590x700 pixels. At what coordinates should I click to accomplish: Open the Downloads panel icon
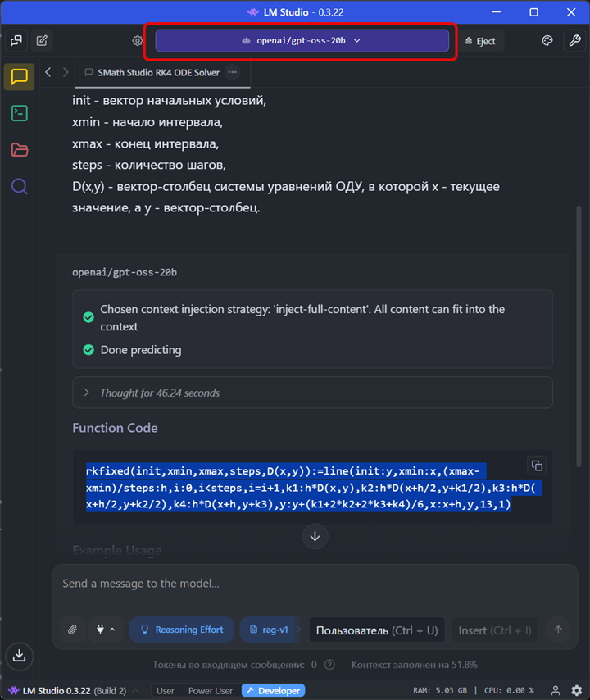pos(20,655)
